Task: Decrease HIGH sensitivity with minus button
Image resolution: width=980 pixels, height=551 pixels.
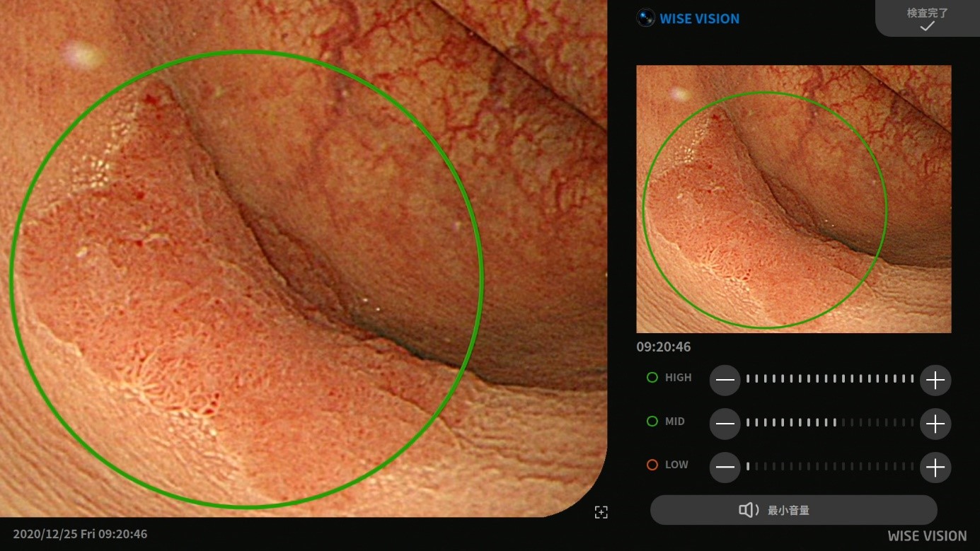Action: [x=725, y=380]
